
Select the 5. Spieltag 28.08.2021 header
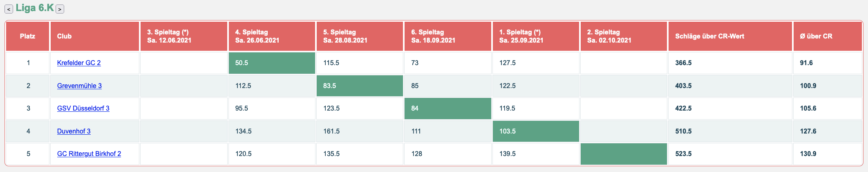[x=345, y=36]
